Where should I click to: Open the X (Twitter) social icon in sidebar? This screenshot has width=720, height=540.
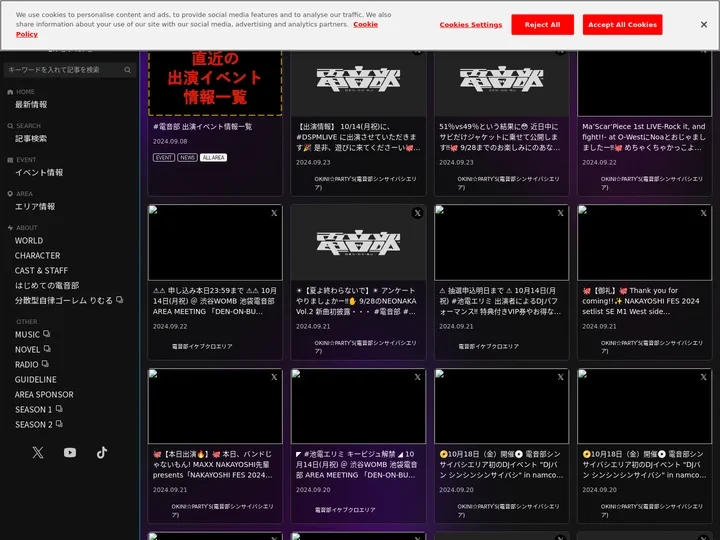click(38, 453)
